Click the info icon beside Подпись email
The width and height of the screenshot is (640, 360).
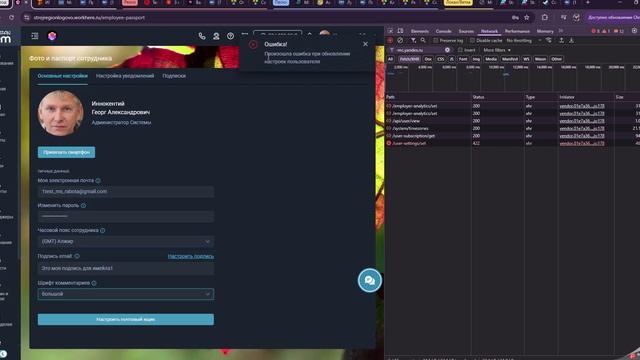point(77,256)
